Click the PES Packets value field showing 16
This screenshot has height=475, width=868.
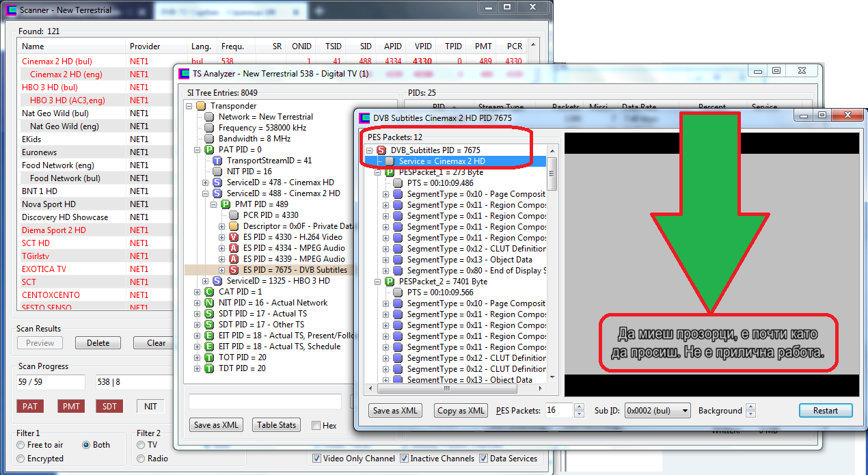pos(559,411)
